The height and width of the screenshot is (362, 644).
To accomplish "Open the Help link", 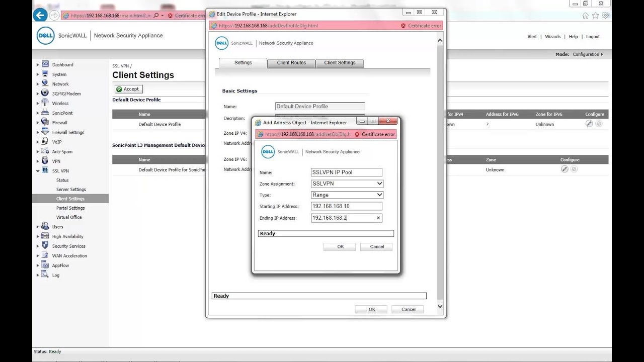I will tap(574, 37).
